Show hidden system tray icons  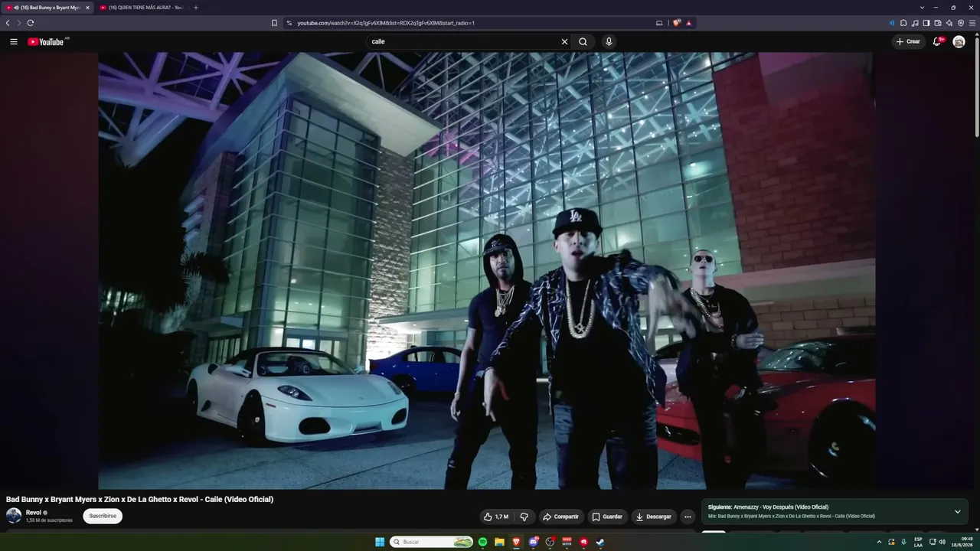coord(879,542)
